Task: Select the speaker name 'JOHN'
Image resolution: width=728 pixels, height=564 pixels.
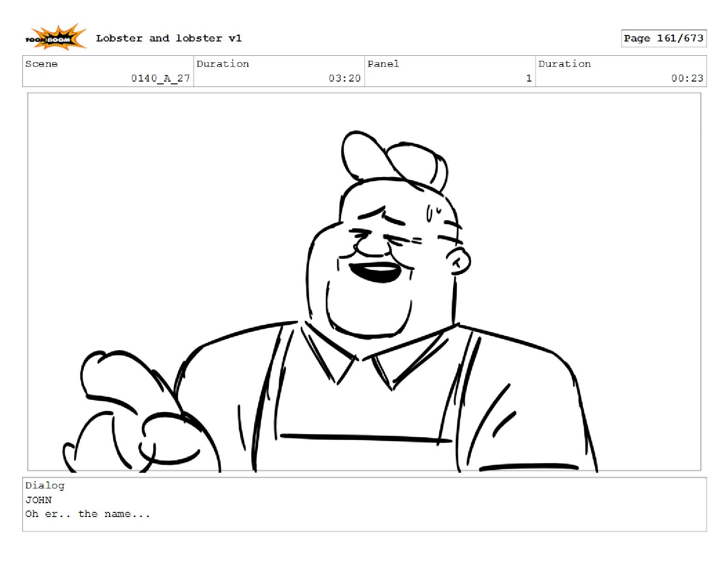Action: click(x=38, y=500)
